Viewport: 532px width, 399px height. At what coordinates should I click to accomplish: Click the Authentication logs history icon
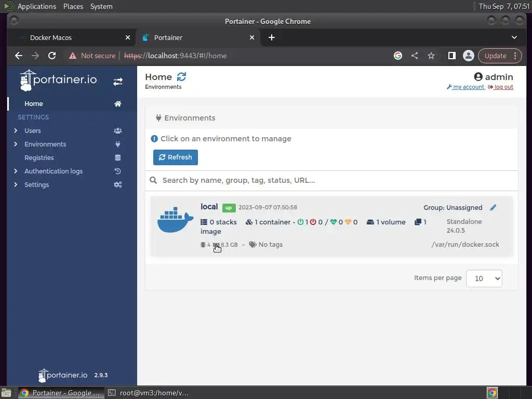click(x=118, y=171)
